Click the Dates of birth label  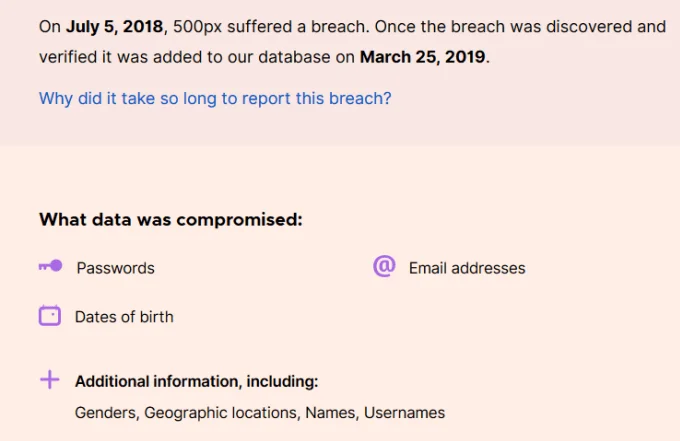click(124, 317)
